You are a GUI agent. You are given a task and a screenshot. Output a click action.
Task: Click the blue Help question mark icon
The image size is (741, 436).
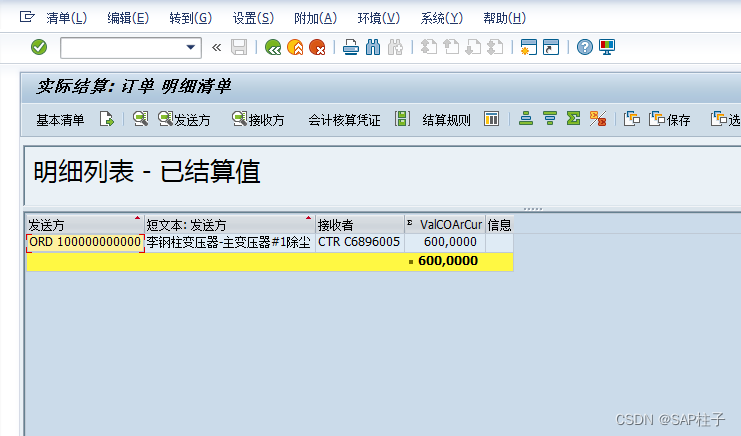585,47
